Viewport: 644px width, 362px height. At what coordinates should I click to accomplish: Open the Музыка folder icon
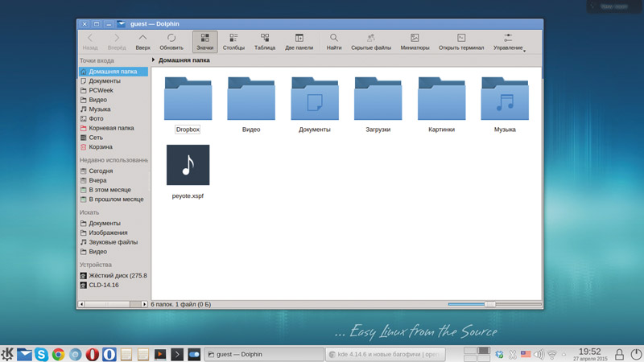[x=505, y=100]
